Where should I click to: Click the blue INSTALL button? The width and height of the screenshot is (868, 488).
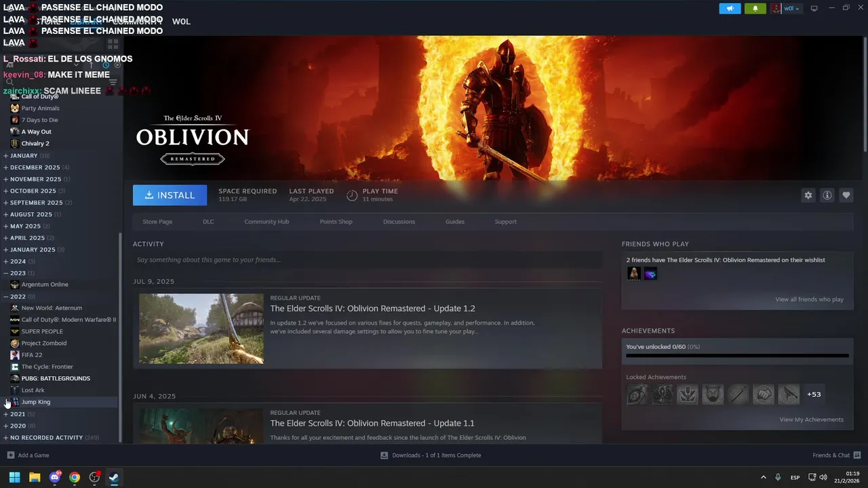pos(170,195)
